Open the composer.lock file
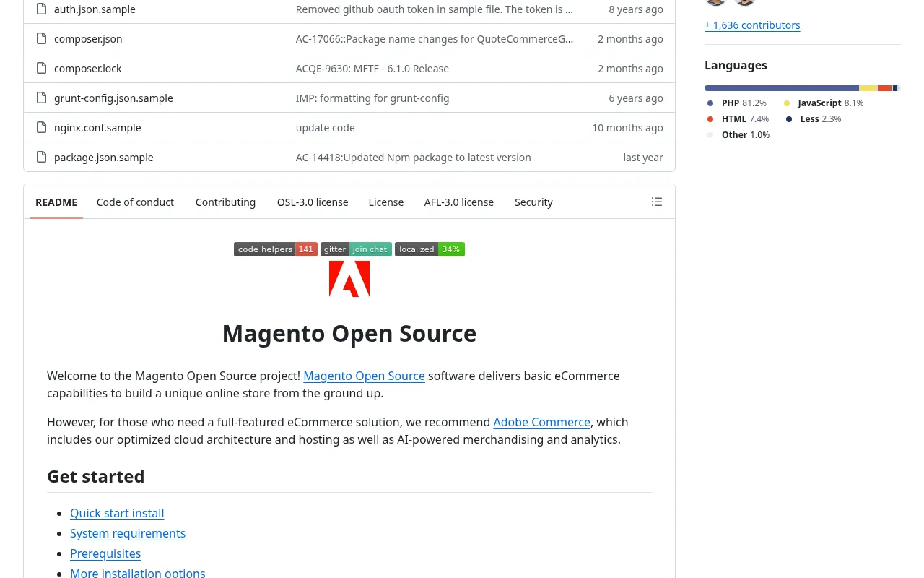The image size is (924, 578). (x=88, y=69)
